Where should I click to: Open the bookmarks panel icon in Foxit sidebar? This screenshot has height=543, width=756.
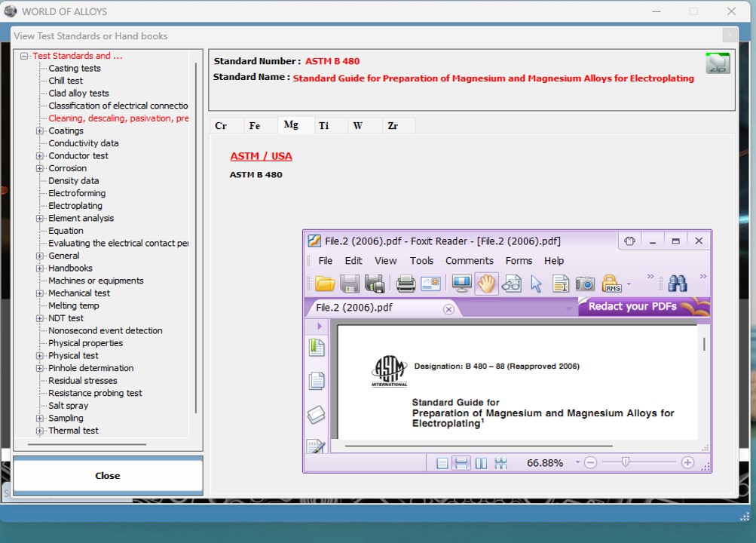pos(317,348)
